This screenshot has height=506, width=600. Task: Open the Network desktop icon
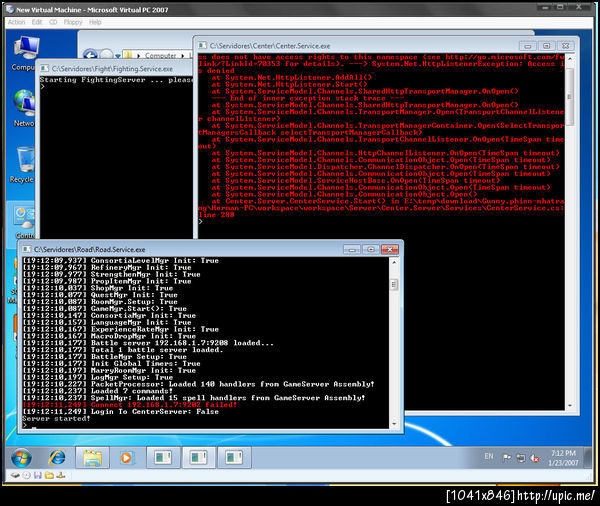click(x=24, y=108)
